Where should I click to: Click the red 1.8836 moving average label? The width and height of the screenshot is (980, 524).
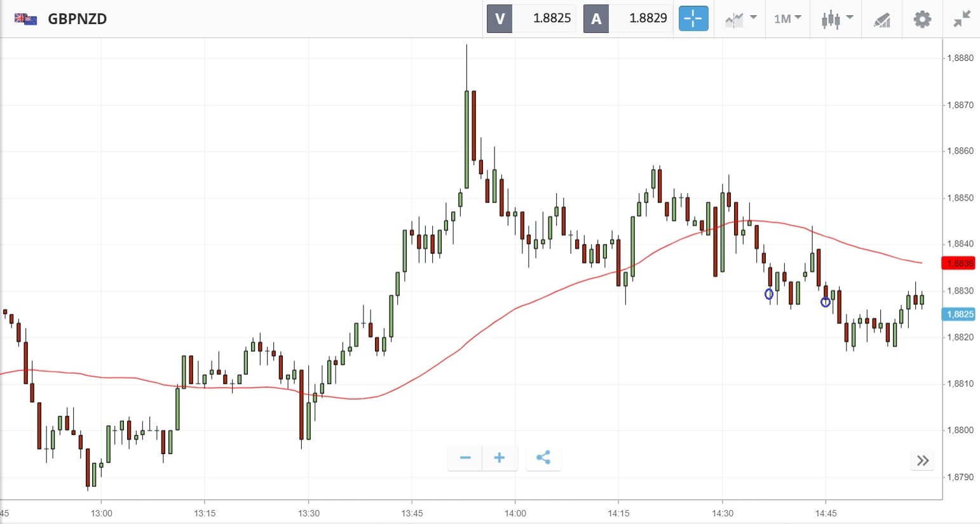pos(959,264)
